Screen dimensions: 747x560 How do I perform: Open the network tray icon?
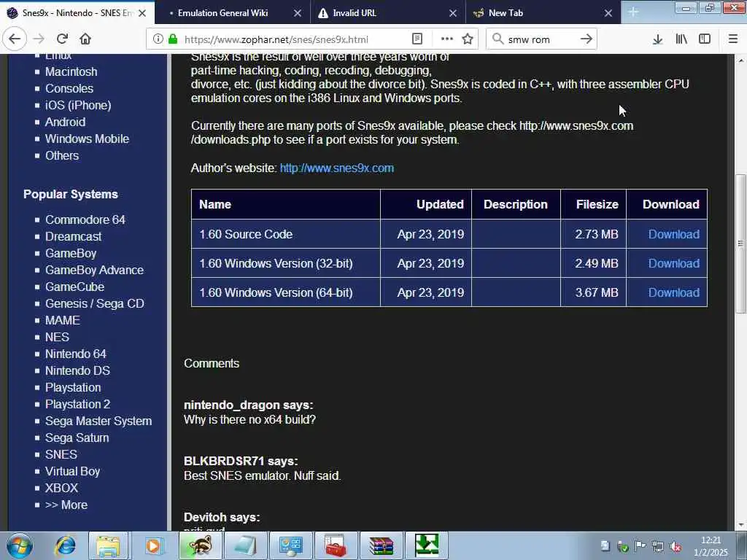point(658,546)
